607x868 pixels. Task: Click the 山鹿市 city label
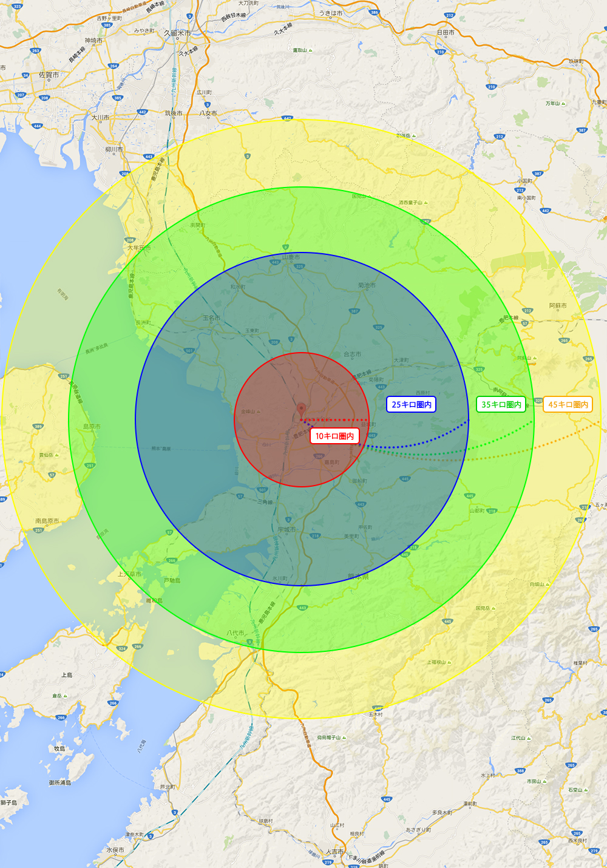tap(291, 257)
